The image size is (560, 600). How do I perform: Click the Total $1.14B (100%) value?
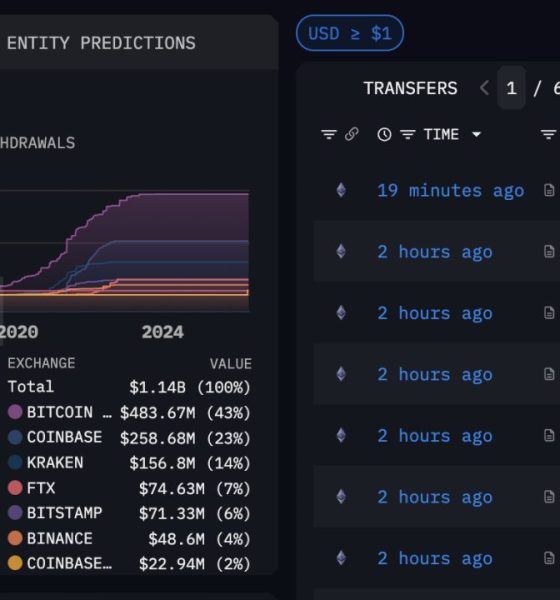point(189,387)
